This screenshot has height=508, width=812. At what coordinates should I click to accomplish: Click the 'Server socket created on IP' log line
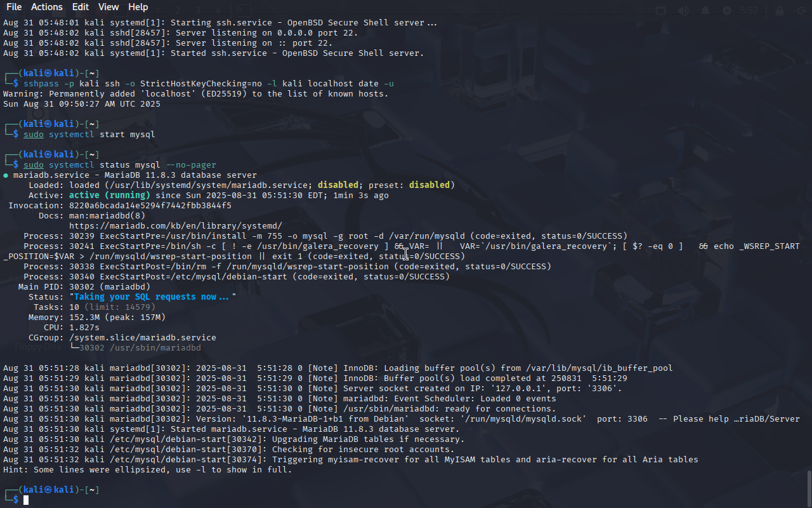click(313, 389)
